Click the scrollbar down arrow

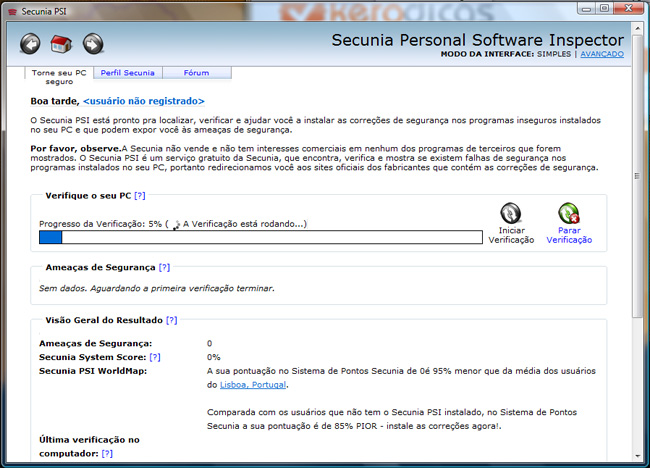pos(637,456)
